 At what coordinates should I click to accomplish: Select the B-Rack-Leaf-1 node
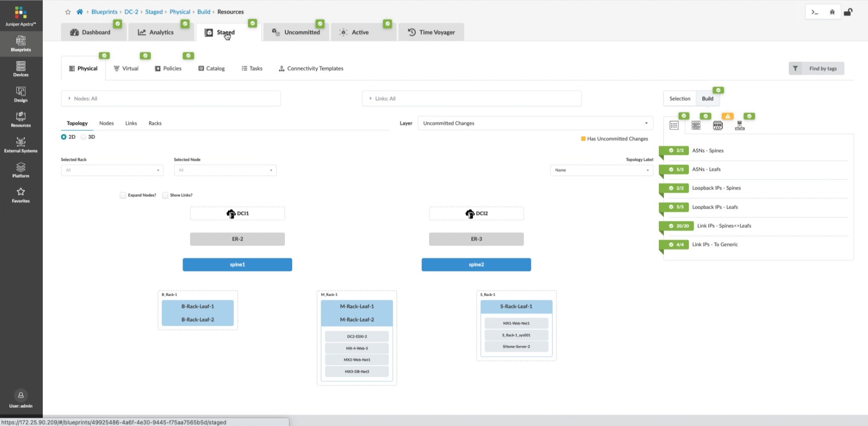point(198,306)
